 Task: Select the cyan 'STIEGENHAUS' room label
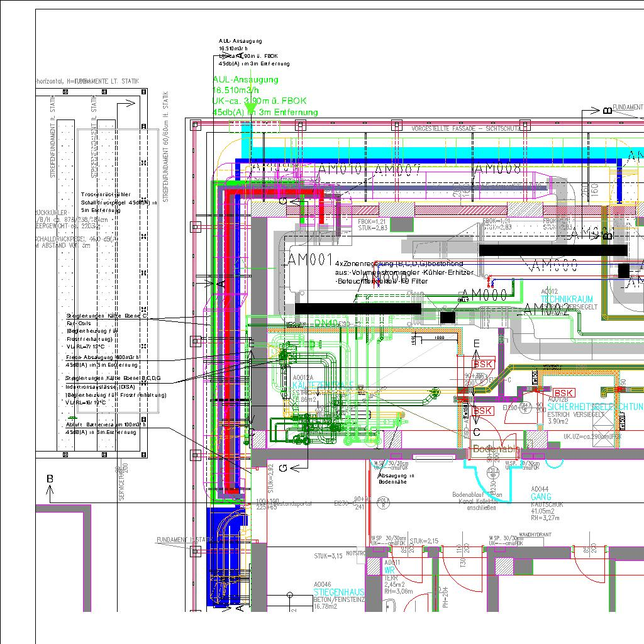pyautogui.click(x=339, y=592)
